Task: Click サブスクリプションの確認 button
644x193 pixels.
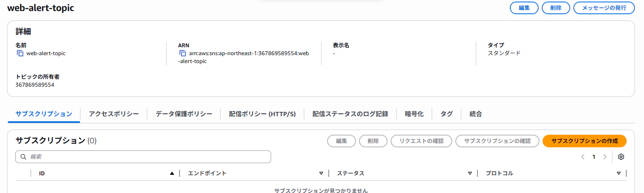Action: click(497, 141)
